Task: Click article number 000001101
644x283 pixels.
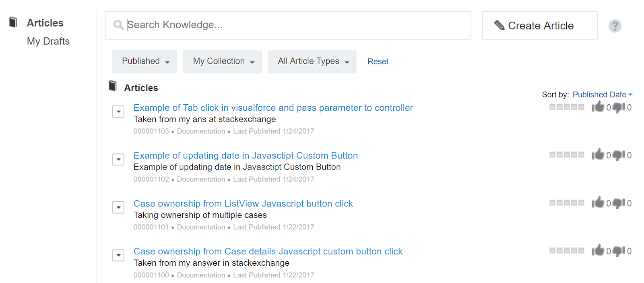Action: tap(151, 227)
